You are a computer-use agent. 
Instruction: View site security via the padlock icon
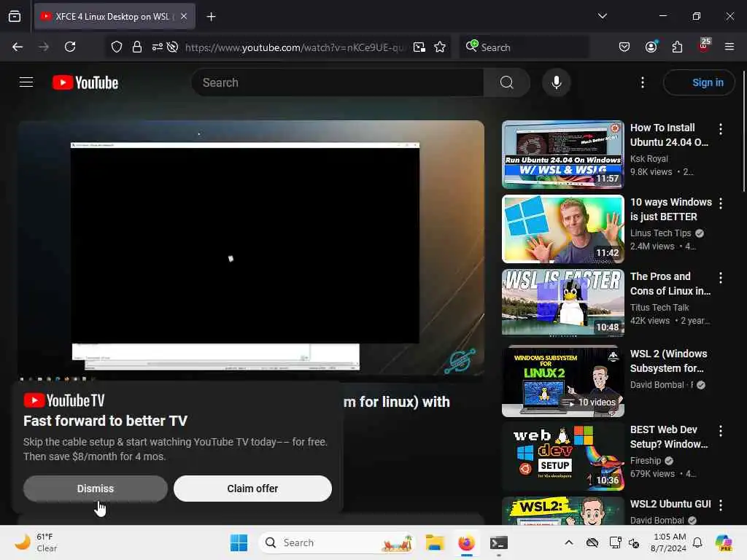pyautogui.click(x=137, y=47)
